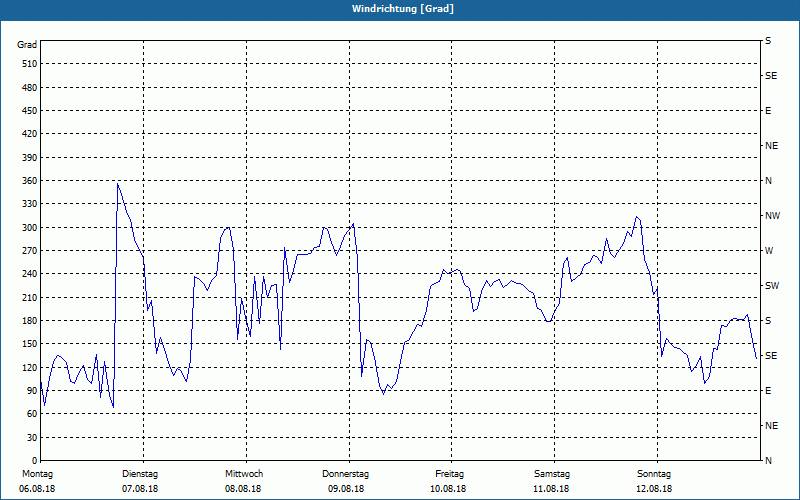Screen dimensions: 800x500
Task: Choose the 30 y-axis value
Action: pos(32,437)
